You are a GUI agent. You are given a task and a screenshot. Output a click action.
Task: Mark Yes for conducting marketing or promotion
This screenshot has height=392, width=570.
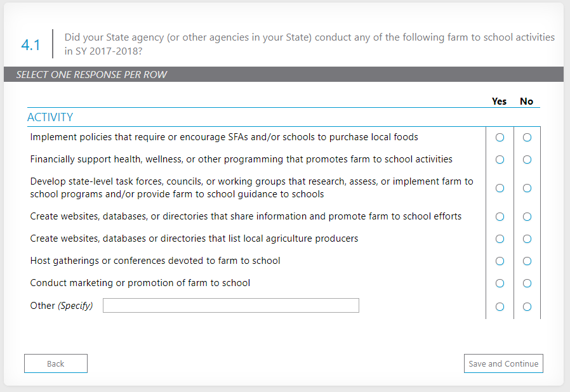click(500, 284)
